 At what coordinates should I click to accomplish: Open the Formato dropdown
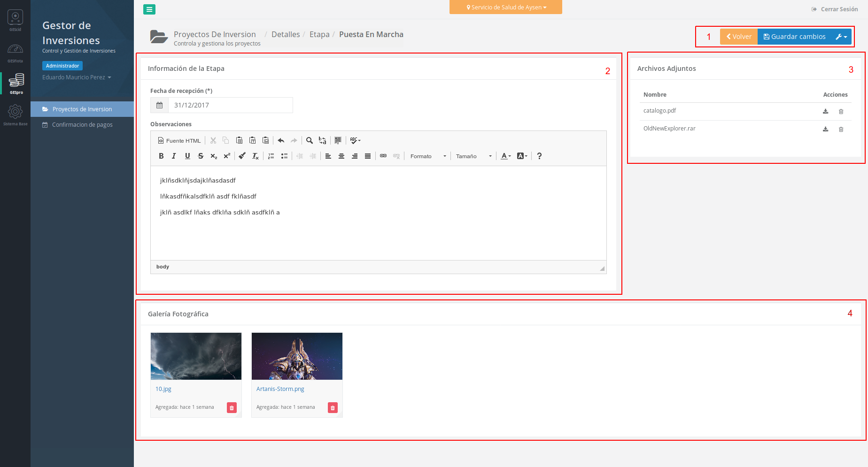coord(428,156)
